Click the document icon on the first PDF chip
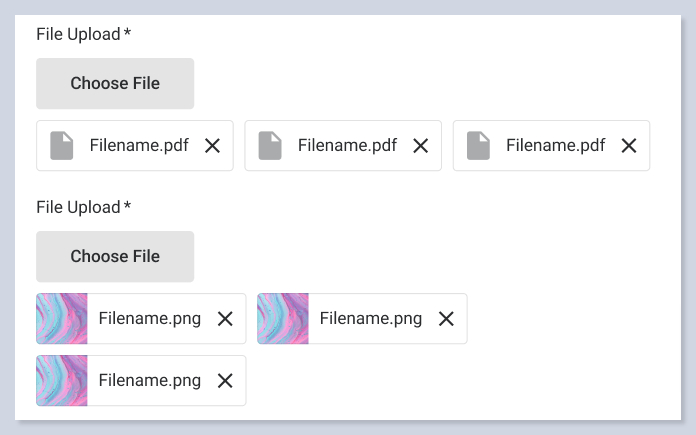 (63, 146)
